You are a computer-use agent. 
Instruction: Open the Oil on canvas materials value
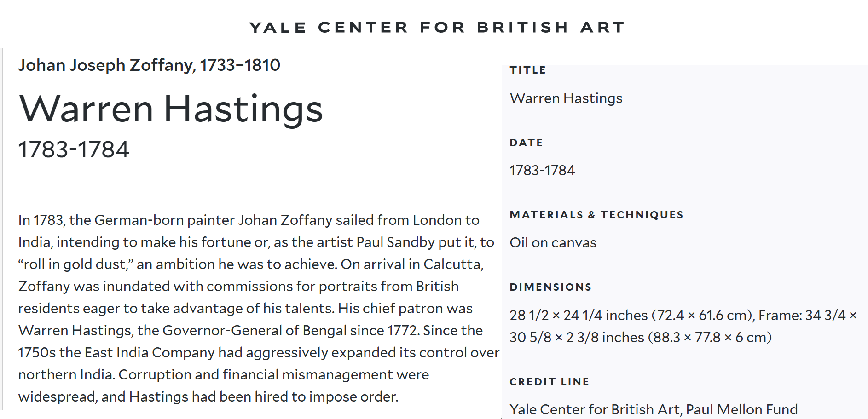click(553, 243)
